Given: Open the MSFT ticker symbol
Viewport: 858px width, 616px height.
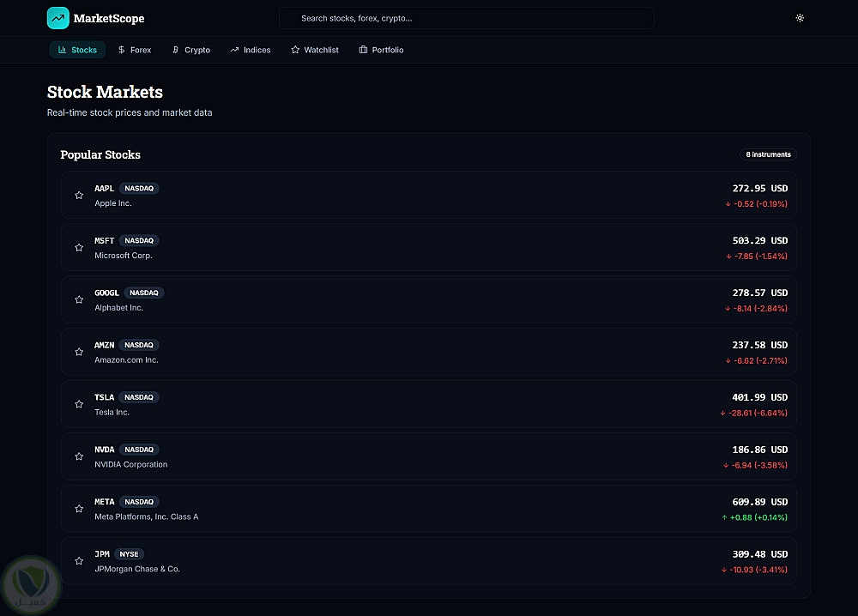Looking at the screenshot, I should (104, 241).
